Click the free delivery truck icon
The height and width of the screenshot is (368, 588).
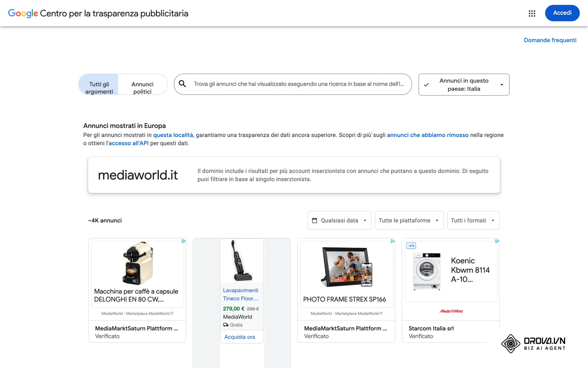pyautogui.click(x=226, y=325)
